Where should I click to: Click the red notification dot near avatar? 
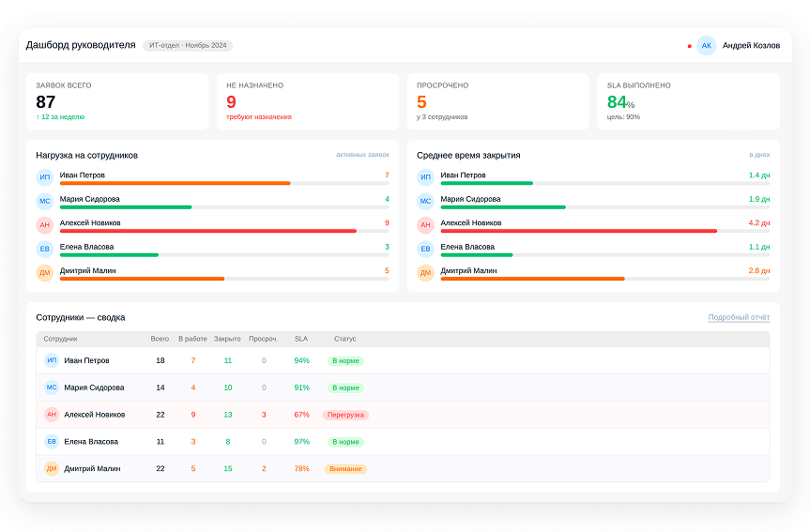tap(689, 46)
